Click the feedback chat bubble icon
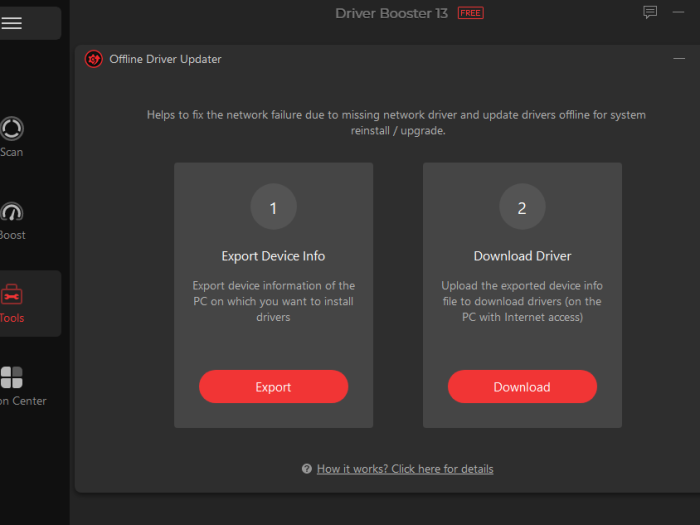The image size is (700, 525). click(x=650, y=12)
